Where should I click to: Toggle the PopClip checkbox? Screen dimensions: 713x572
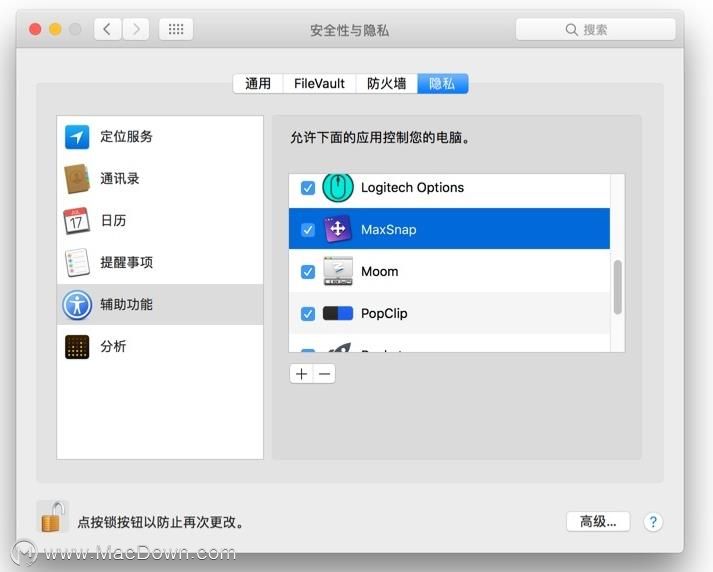tap(308, 314)
